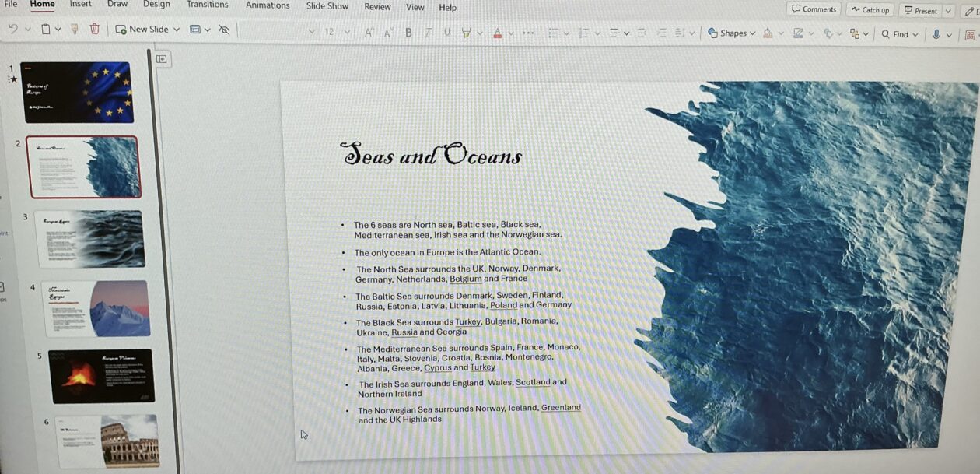
Task: Click the Format Painter icon
Action: (x=75, y=29)
